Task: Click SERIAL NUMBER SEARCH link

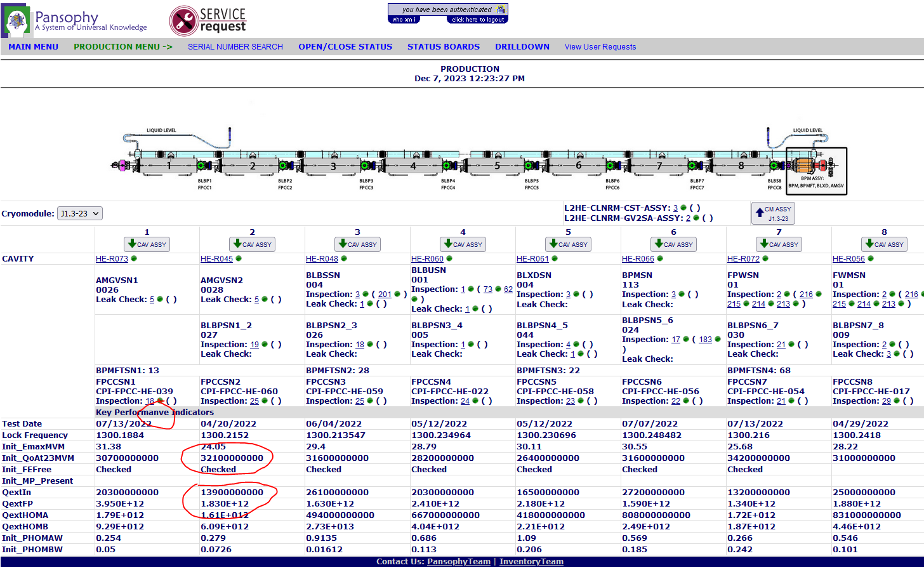Action: pyautogui.click(x=235, y=47)
